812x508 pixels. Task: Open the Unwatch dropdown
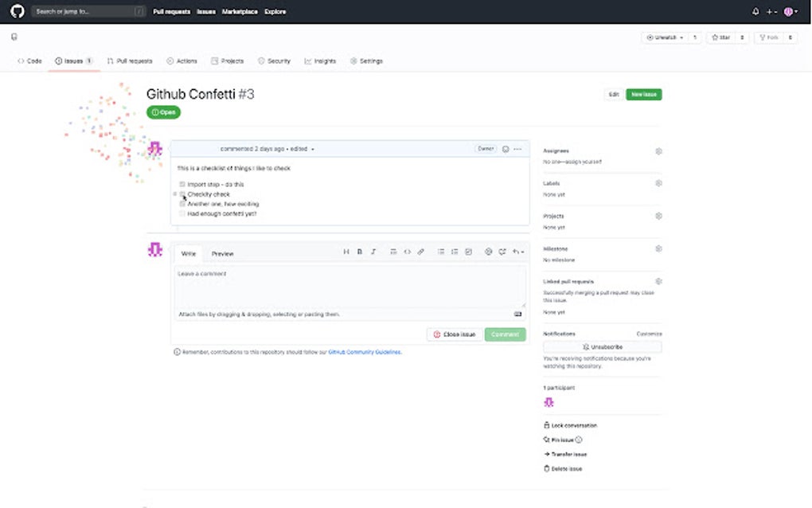663,37
